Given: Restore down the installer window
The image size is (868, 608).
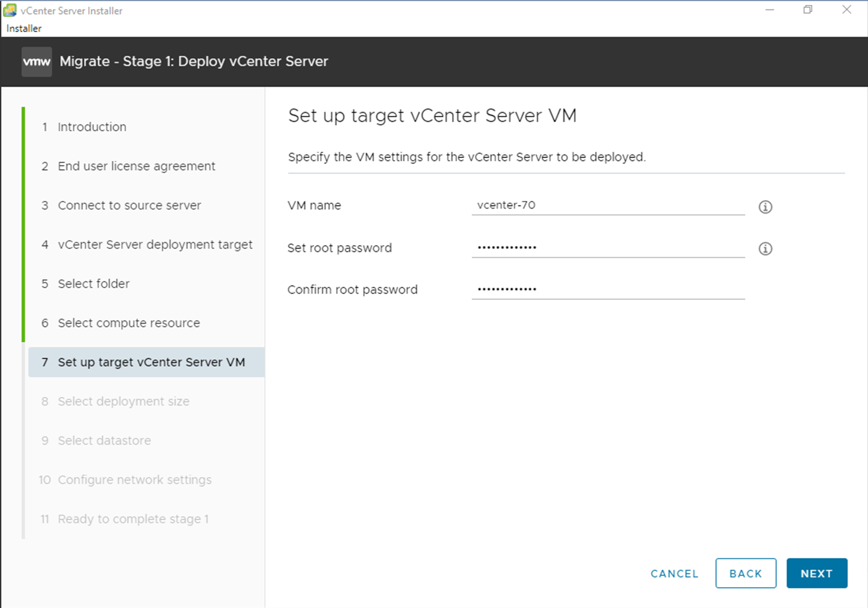Looking at the screenshot, I should coord(808,10).
